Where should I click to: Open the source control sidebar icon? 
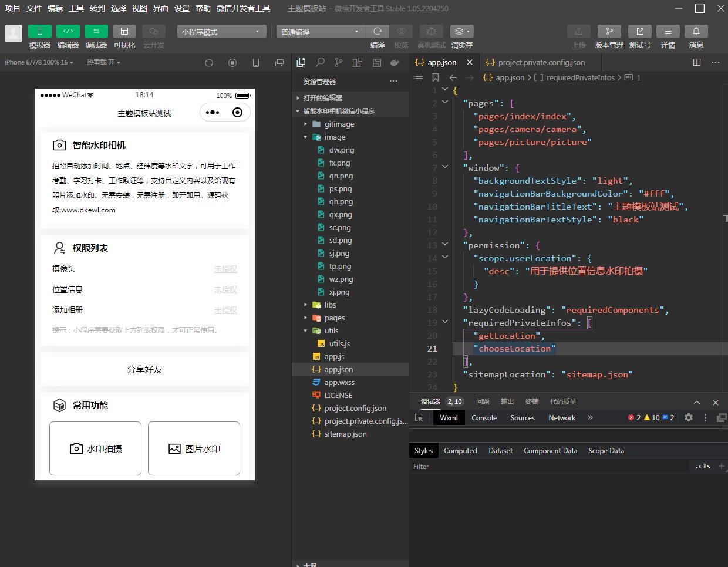[339, 62]
